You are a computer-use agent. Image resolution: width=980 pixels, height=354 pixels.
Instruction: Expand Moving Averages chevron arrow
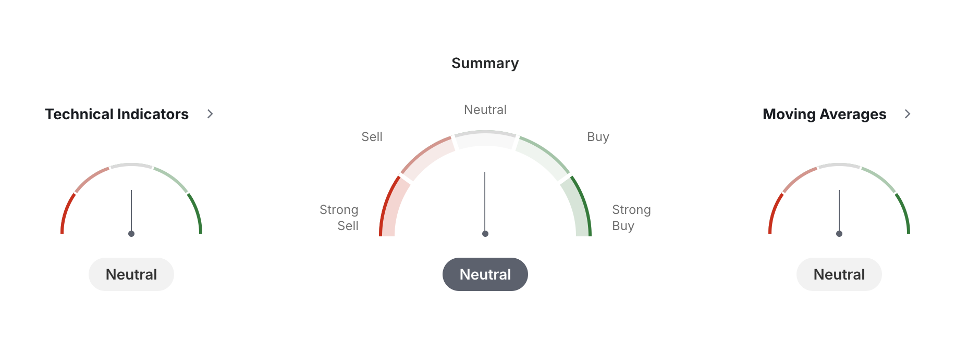click(908, 114)
